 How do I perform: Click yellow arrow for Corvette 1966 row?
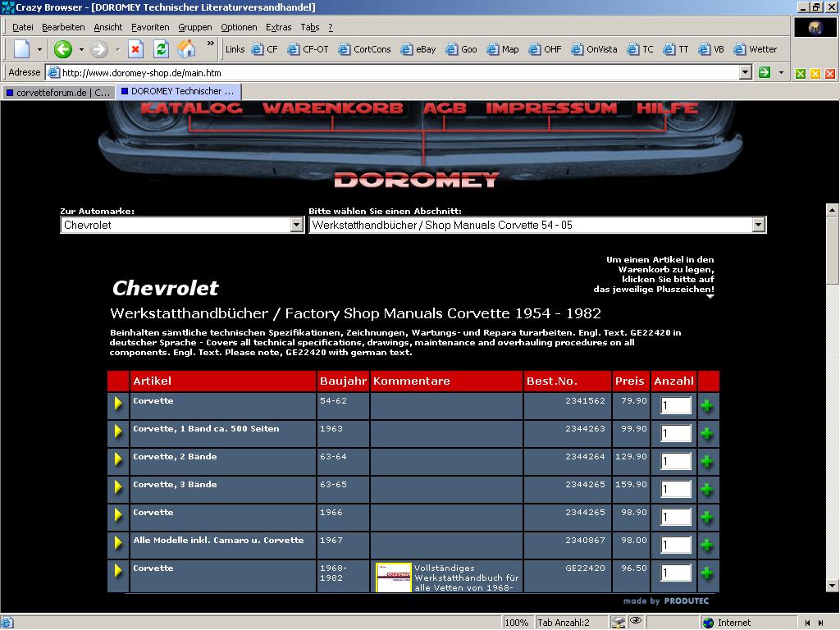[118, 515]
